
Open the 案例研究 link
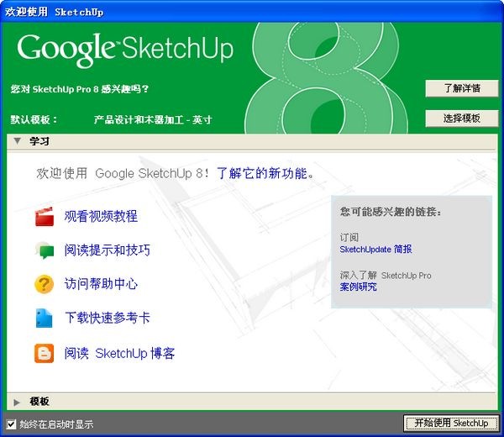click(x=358, y=287)
